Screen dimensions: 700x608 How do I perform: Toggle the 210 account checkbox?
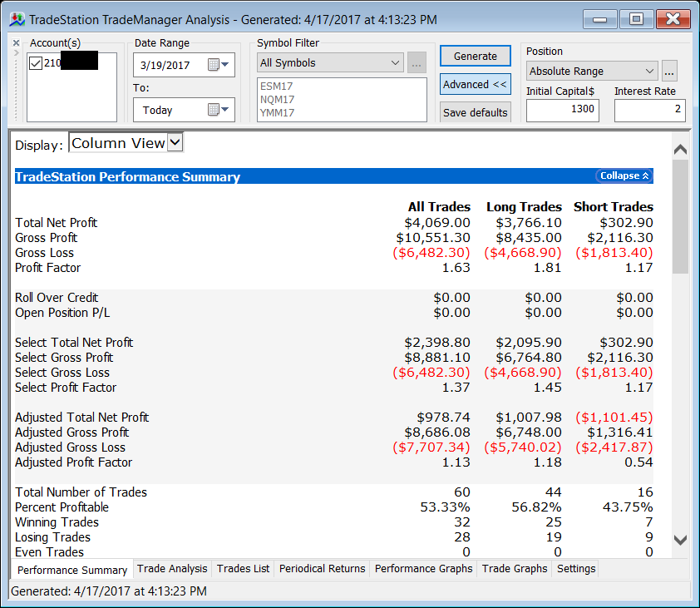(x=36, y=63)
